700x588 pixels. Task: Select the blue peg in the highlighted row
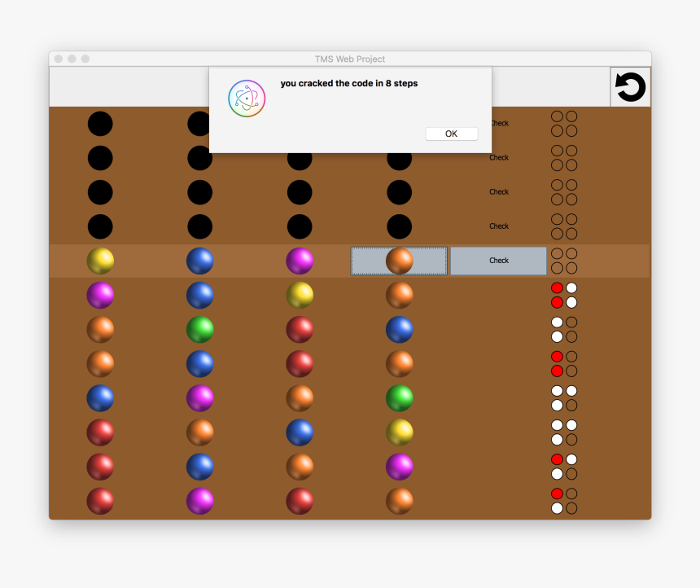pos(200,261)
